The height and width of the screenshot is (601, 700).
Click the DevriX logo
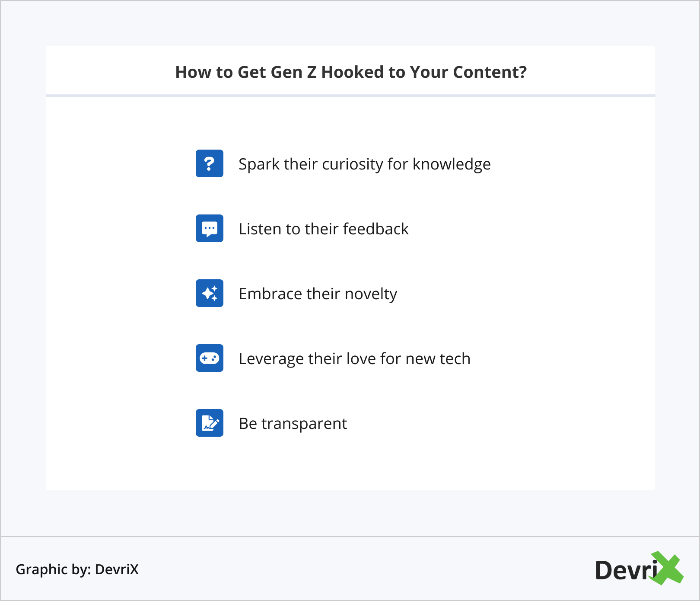(x=639, y=569)
